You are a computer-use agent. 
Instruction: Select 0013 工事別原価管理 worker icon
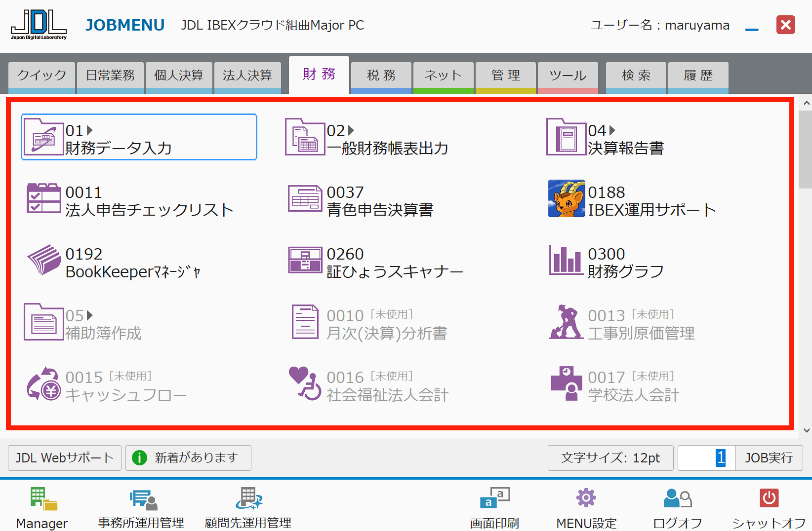coord(567,322)
